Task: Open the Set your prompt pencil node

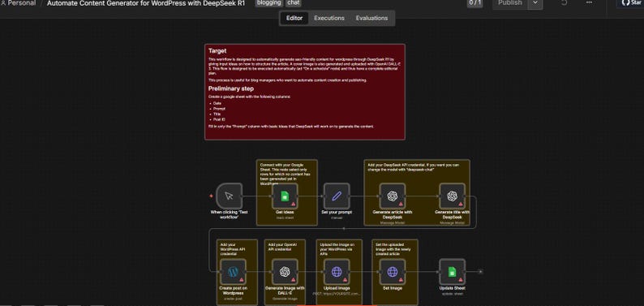Action: tap(337, 196)
